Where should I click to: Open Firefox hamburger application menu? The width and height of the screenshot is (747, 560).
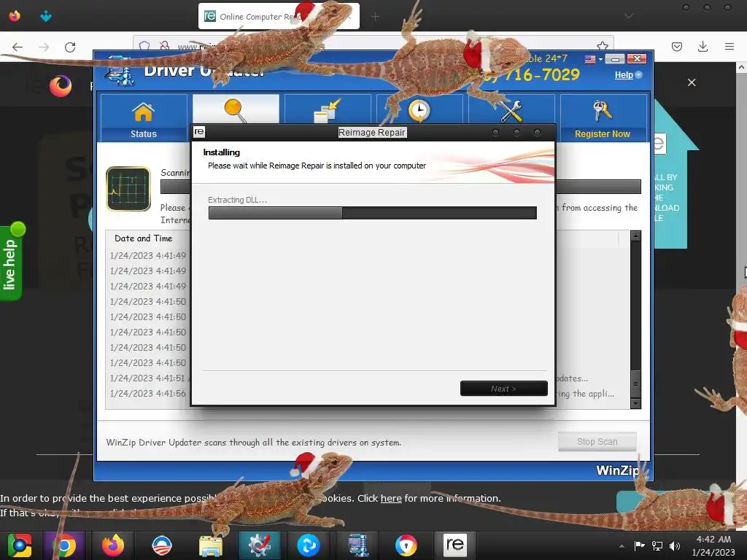coord(729,46)
